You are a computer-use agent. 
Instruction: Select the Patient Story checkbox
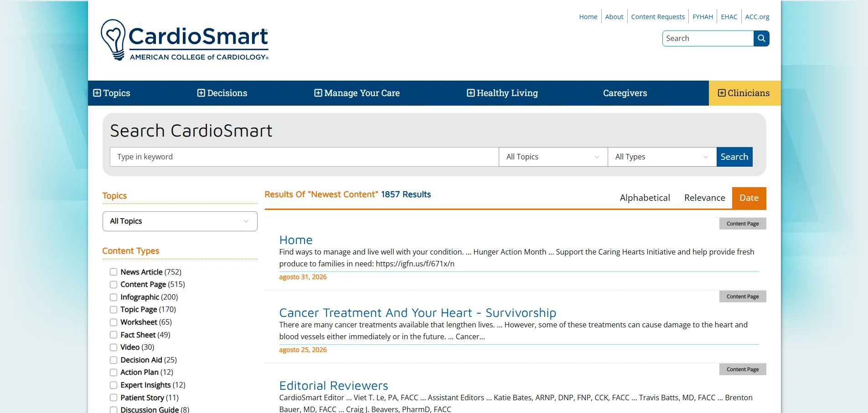pyautogui.click(x=114, y=398)
